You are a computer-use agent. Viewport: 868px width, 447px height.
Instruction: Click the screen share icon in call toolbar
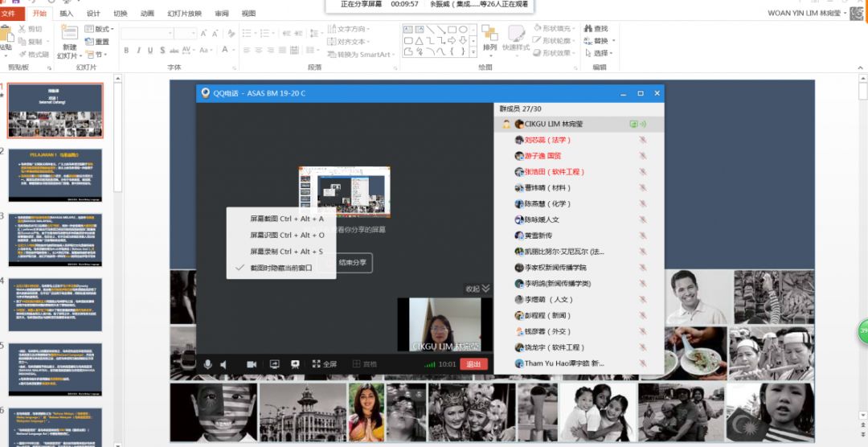274,364
